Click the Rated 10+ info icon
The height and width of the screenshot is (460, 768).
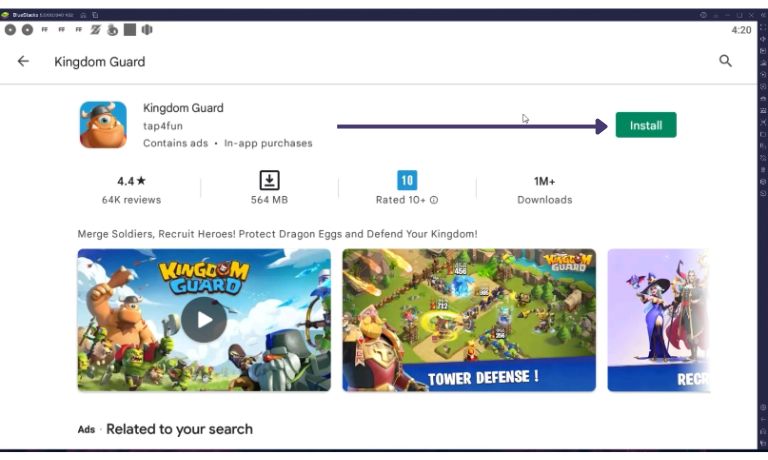click(434, 200)
